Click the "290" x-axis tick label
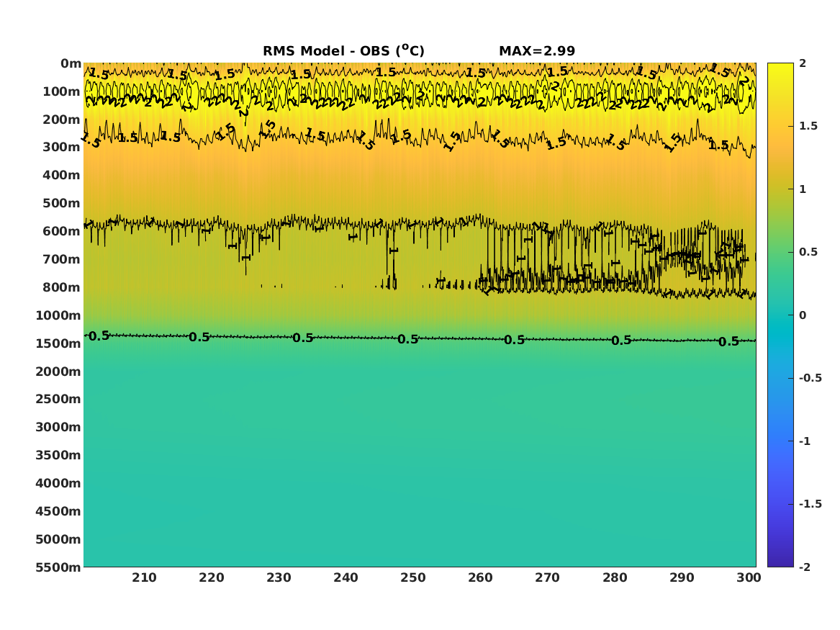 click(682, 578)
